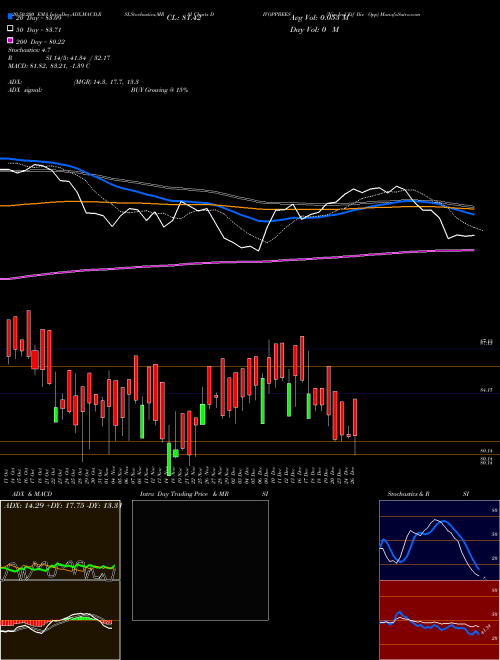
Task: Open the ADX indicator mini chart
Action: 60,540
